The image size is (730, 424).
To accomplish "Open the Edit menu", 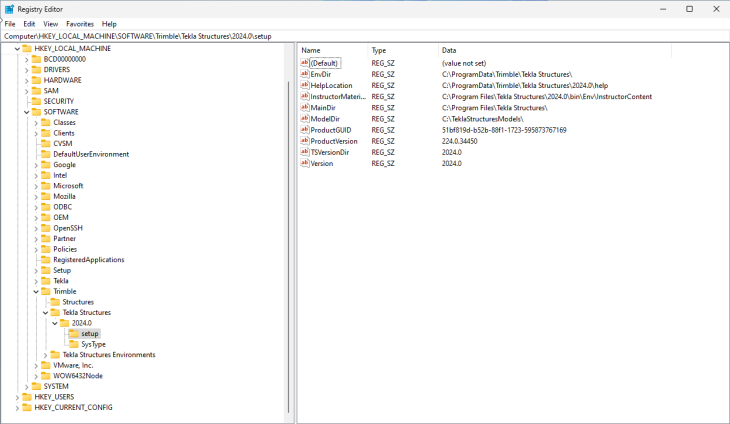I will click(x=29, y=24).
